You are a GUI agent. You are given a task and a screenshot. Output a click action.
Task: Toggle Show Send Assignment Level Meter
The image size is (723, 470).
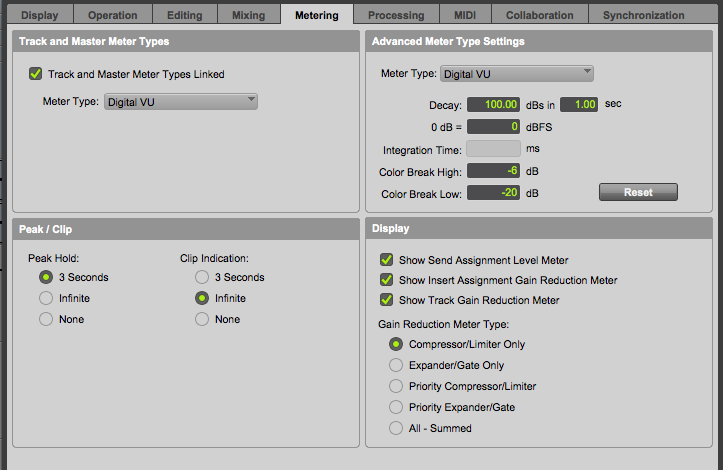386,260
